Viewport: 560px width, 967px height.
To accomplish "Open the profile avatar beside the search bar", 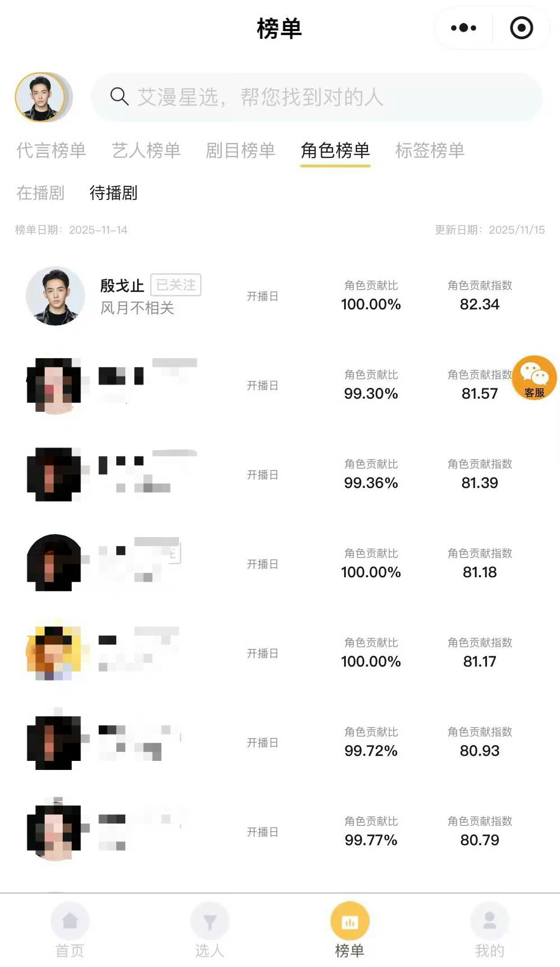I will (41, 97).
